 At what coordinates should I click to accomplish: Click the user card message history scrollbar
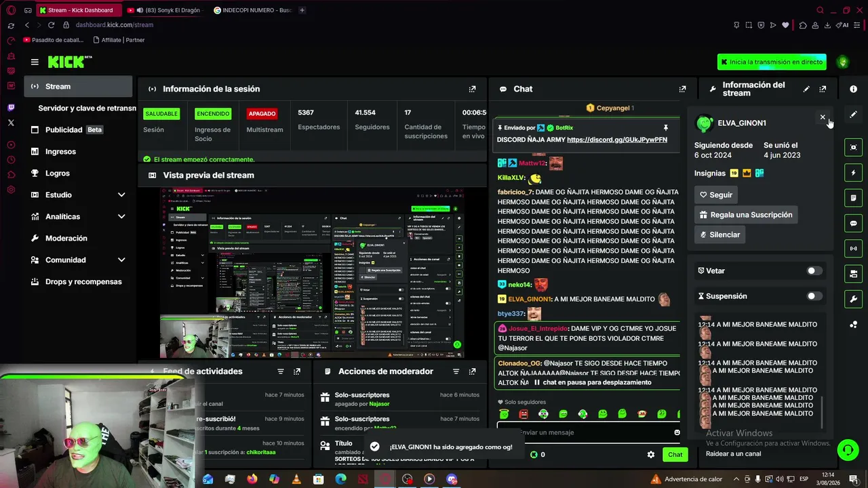823,413
